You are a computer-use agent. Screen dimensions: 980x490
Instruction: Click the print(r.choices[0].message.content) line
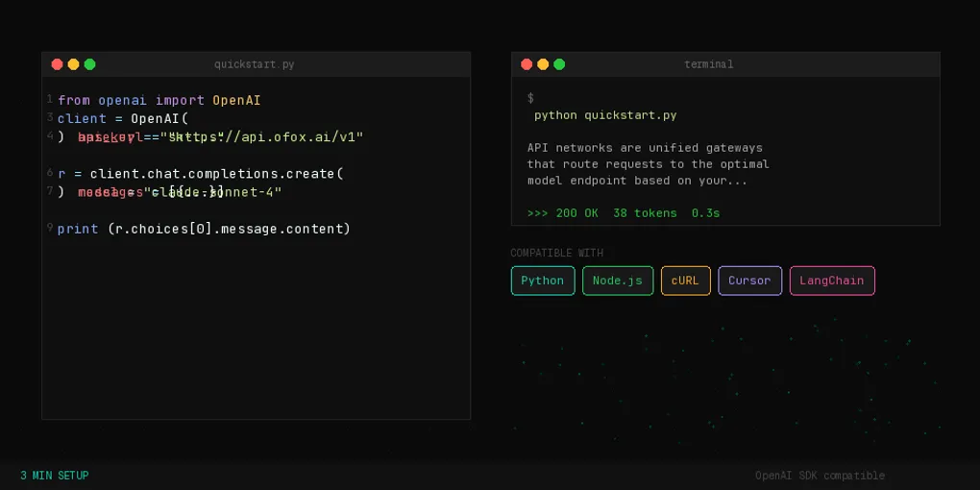(204, 229)
